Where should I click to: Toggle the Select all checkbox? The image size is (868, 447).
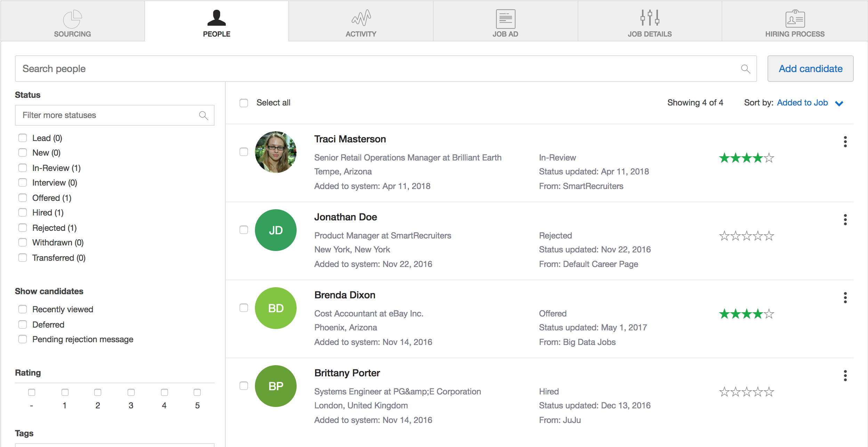(x=243, y=103)
